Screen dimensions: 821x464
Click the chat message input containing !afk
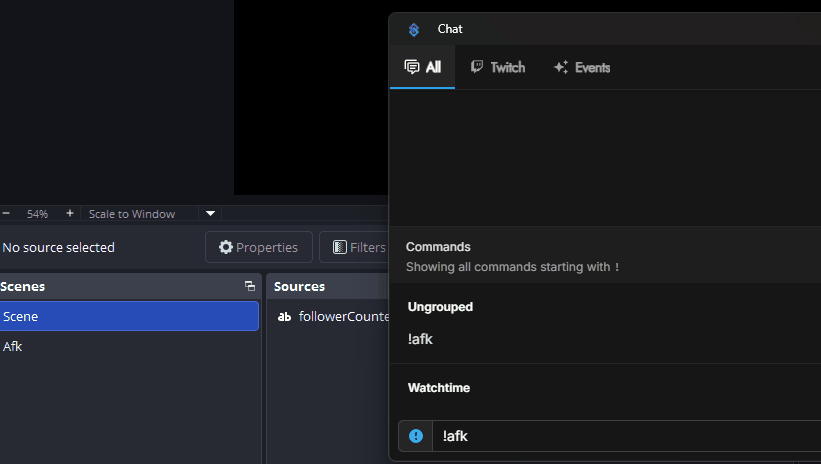620,436
